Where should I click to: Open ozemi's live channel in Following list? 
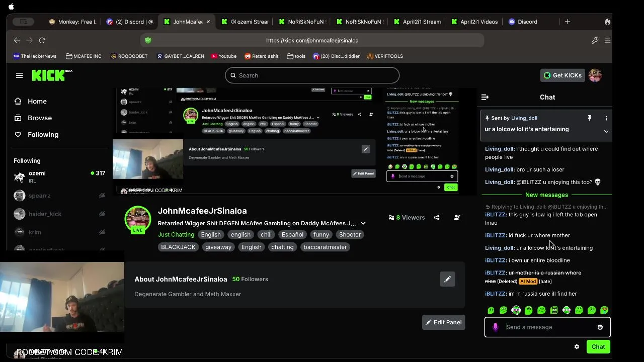click(59, 176)
